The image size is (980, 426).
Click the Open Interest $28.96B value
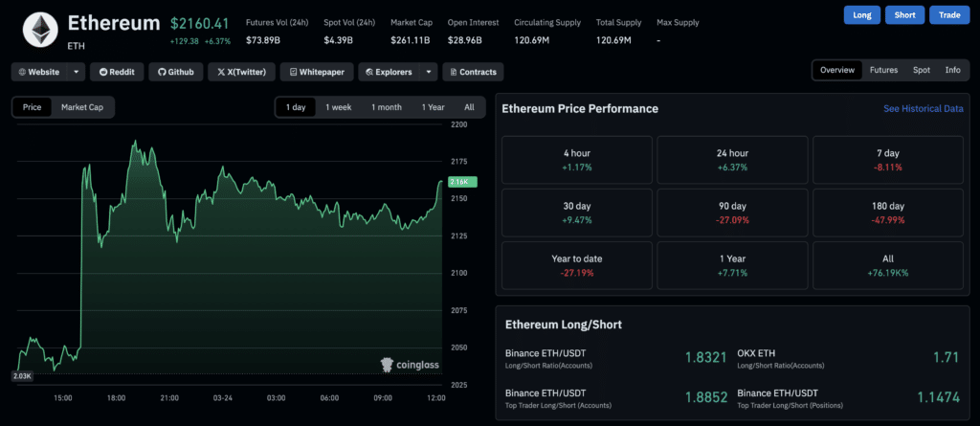(x=464, y=40)
